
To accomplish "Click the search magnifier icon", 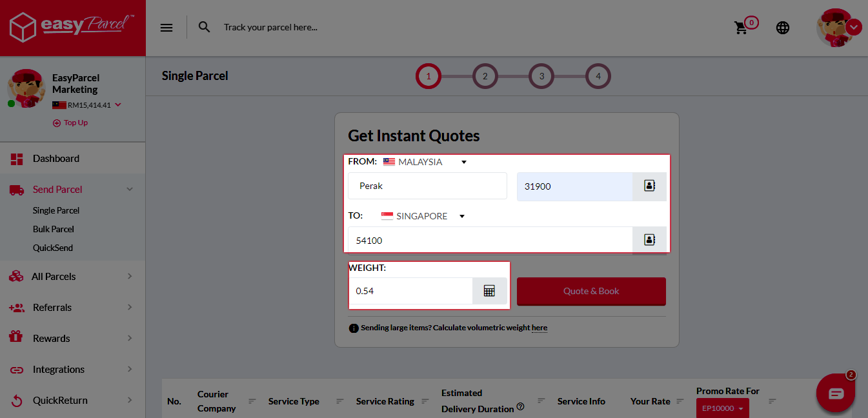I will [x=205, y=27].
